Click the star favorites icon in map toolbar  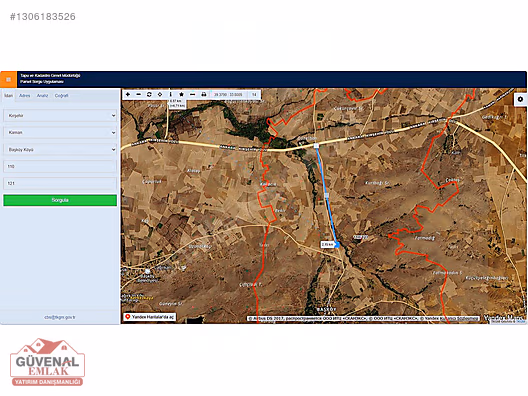(182, 95)
